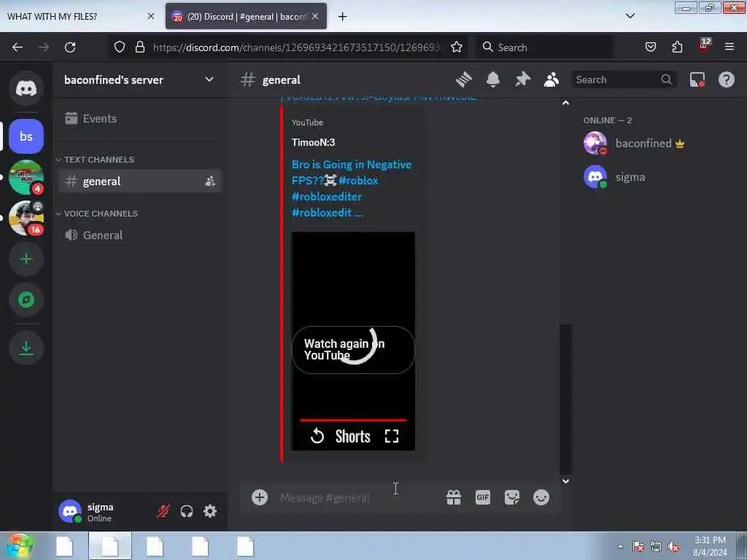Viewport: 747px width, 560px height.
Task: Open Explore Discoverable Servers compass icon
Action: click(x=26, y=300)
